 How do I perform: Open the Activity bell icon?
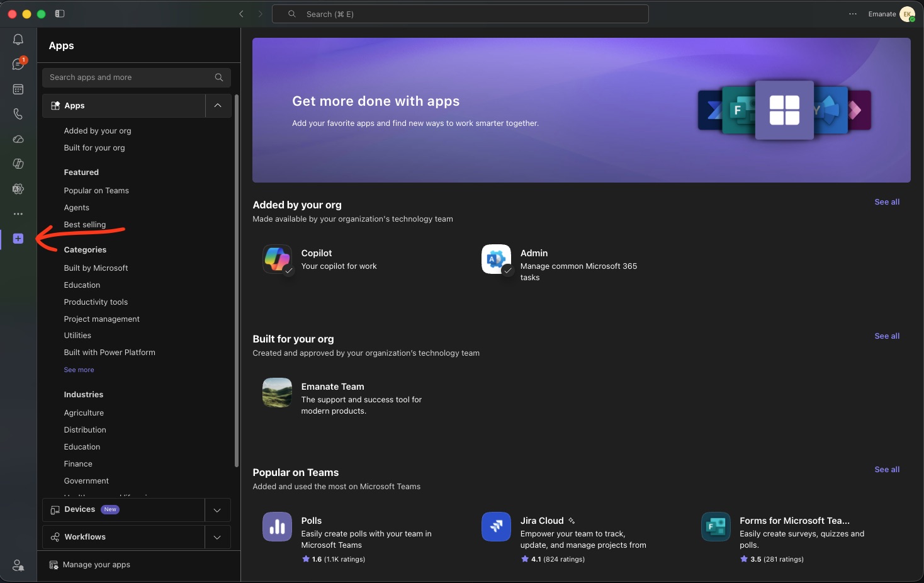18,40
